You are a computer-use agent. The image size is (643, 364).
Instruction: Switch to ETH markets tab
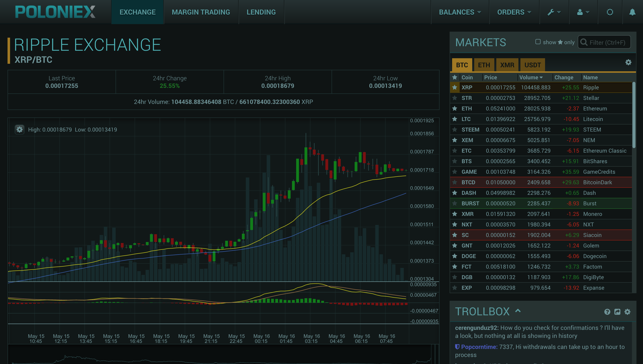click(x=484, y=65)
